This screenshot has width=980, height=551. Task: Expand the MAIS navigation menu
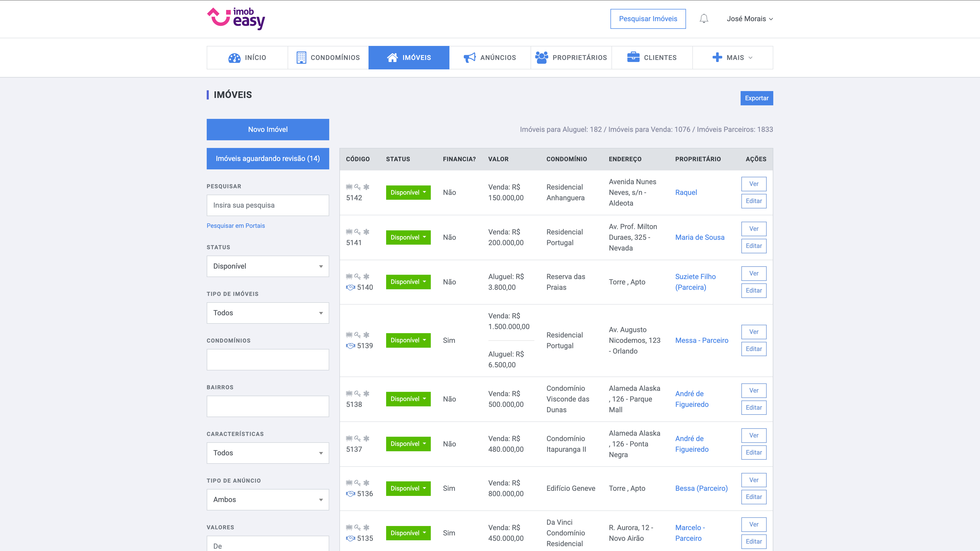pos(732,57)
